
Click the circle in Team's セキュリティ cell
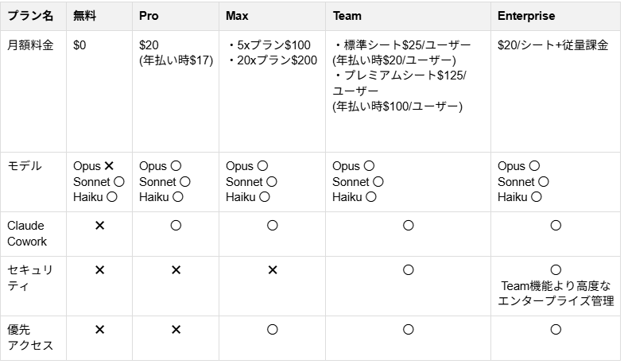pos(409,270)
